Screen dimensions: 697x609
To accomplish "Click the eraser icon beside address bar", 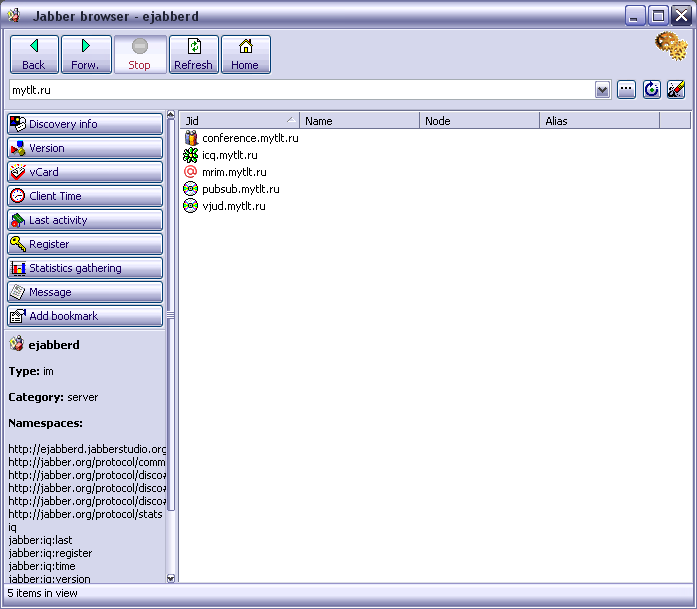I will (676, 90).
